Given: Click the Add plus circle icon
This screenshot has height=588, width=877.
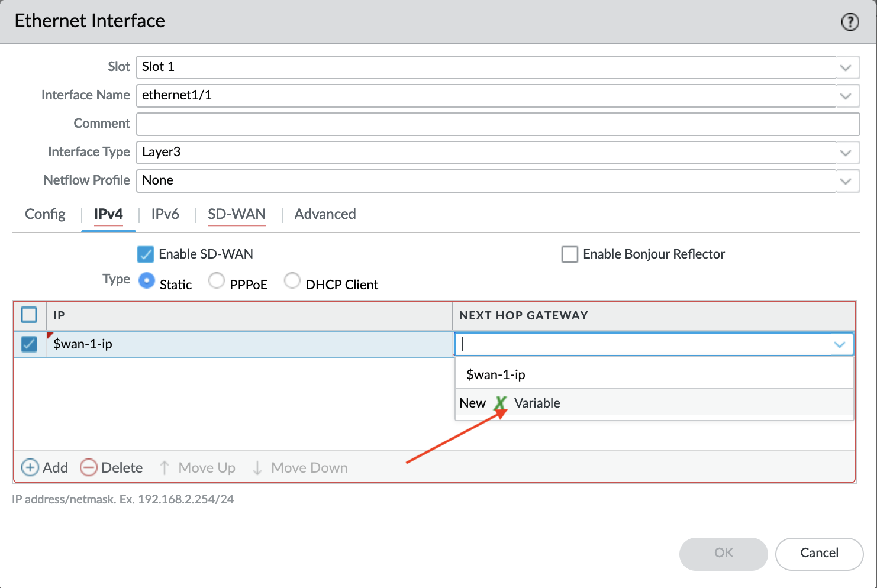Looking at the screenshot, I should 30,467.
